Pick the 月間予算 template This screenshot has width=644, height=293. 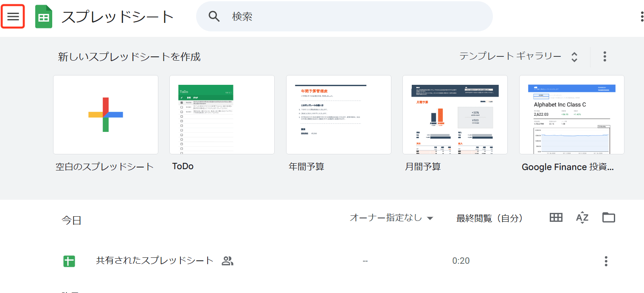coord(455,114)
